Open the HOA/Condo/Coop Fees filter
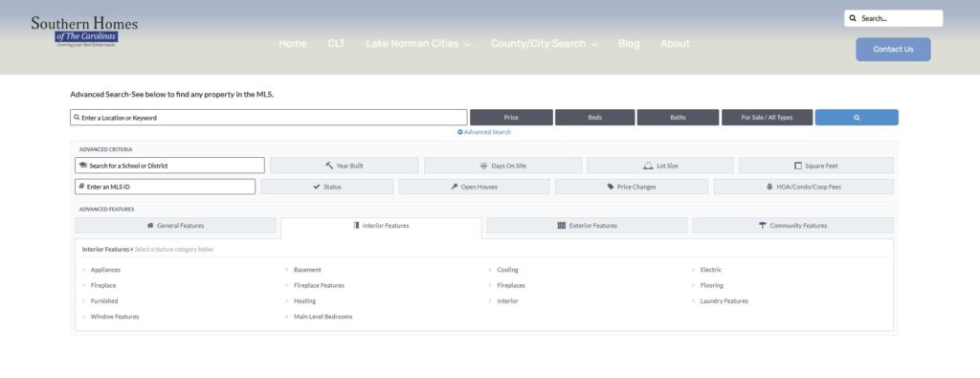980x378 pixels. (803, 187)
